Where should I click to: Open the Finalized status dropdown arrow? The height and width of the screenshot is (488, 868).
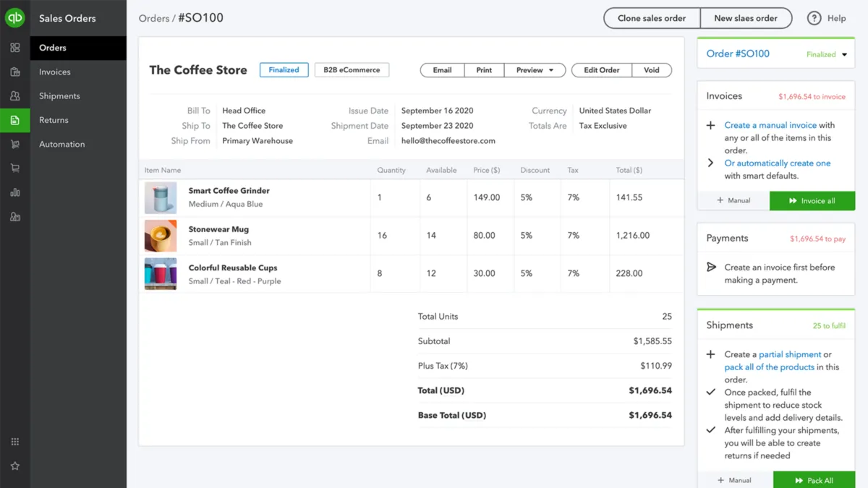pos(844,54)
